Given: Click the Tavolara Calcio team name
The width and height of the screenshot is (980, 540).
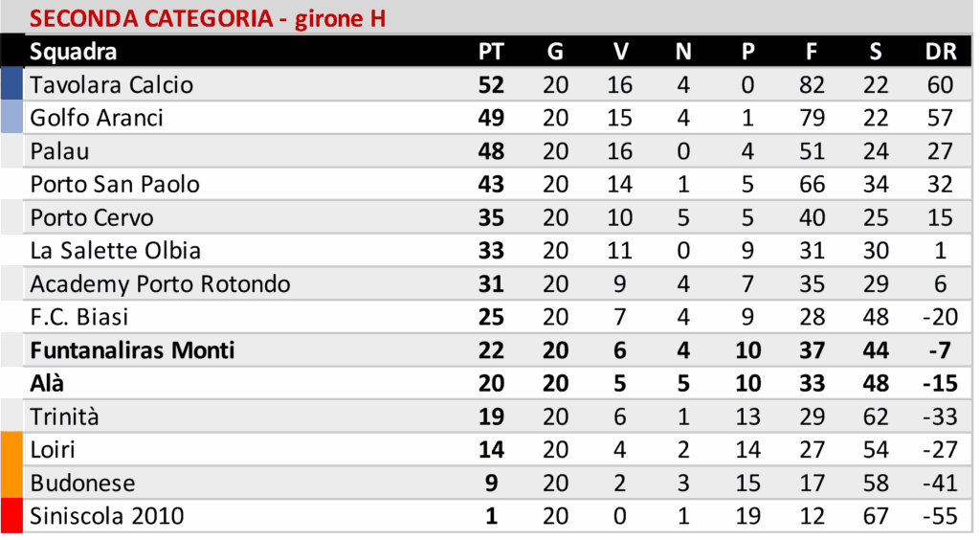Looking at the screenshot, I should pos(111,84).
